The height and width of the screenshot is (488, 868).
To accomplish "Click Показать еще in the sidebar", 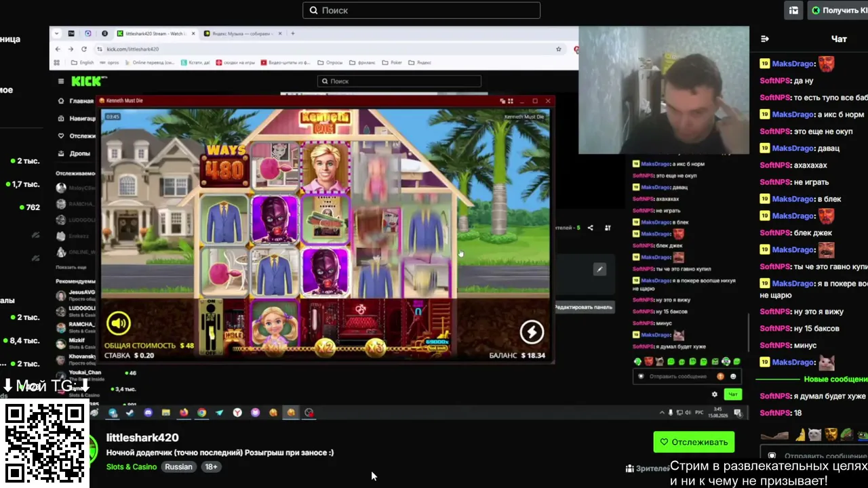I will (71, 268).
